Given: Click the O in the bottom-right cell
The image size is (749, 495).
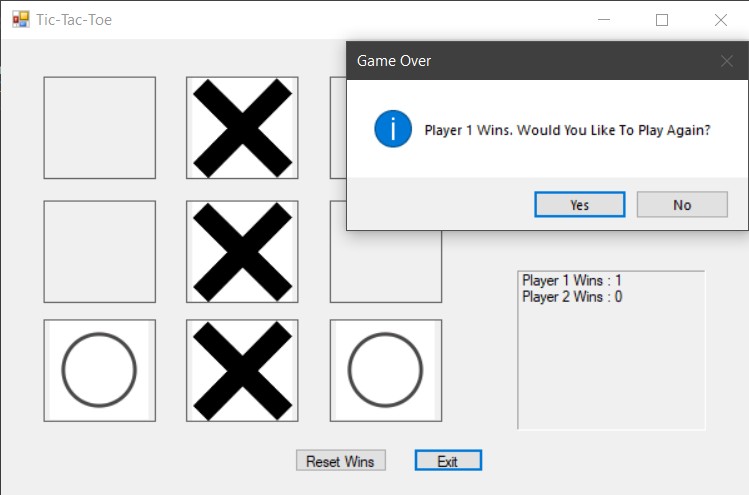Looking at the screenshot, I should click(386, 370).
